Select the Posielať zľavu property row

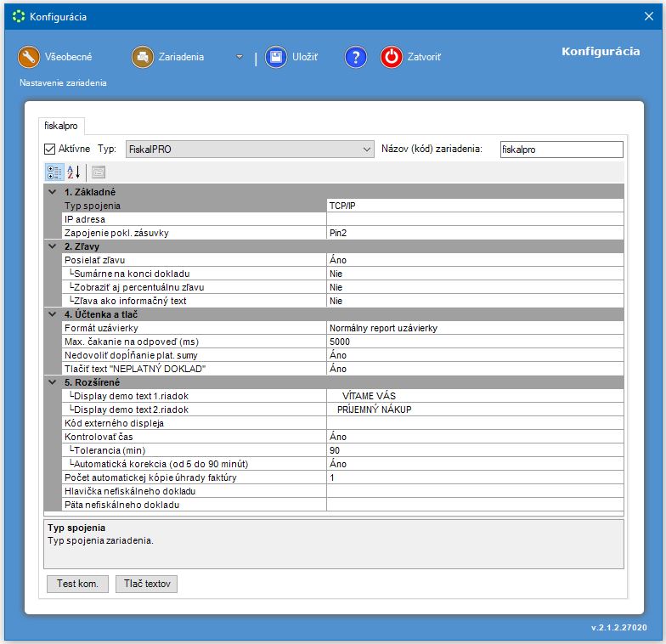pyautogui.click(x=194, y=260)
